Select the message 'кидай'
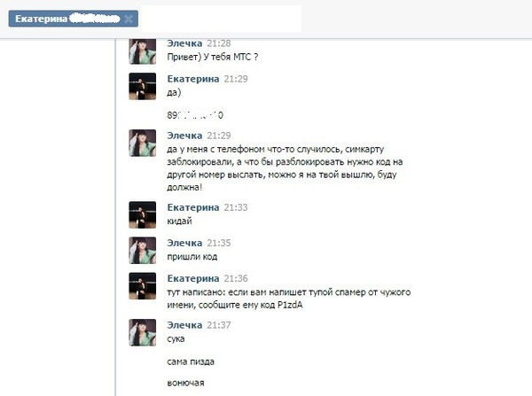Image resolution: width=532 pixels, height=396 pixels. tap(179, 221)
